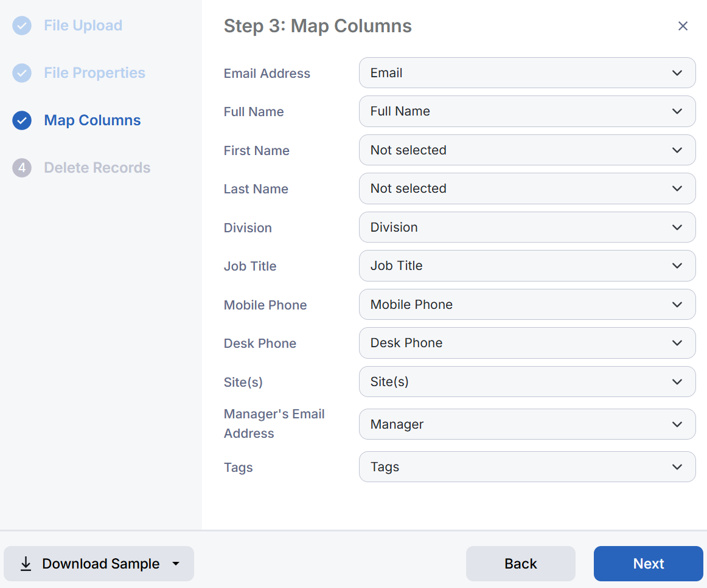
Task: Click the chevron on the Tags dropdown
Action: 677,467
